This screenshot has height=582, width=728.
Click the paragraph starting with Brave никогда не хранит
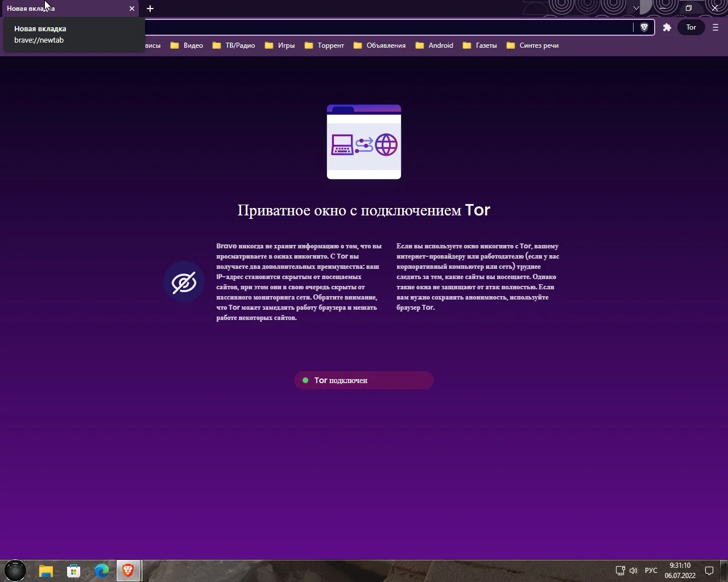tap(299, 282)
